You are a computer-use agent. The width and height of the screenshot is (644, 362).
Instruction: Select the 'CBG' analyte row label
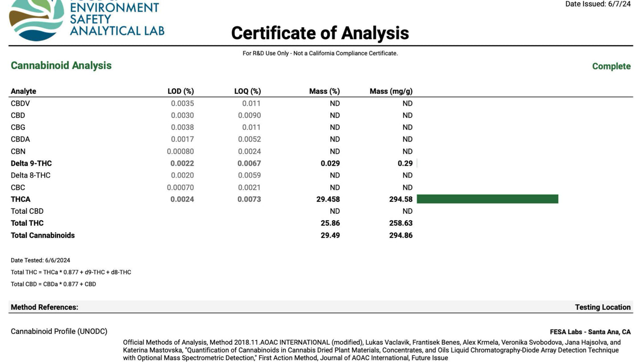18,127
